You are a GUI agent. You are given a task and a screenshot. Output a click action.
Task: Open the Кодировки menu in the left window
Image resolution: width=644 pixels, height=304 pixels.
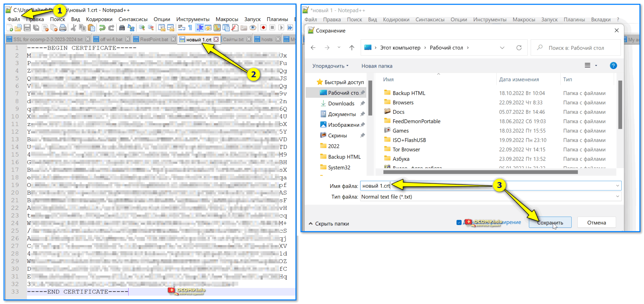(99, 19)
